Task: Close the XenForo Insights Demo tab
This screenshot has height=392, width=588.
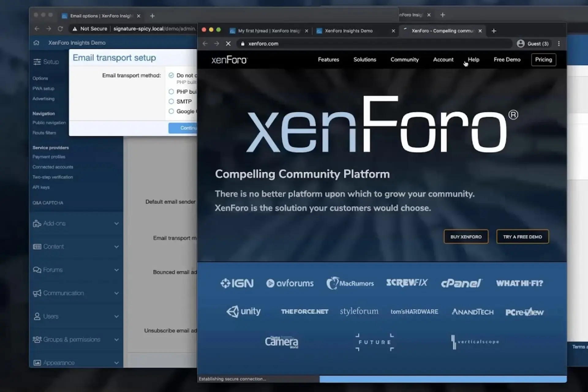Action: click(393, 31)
